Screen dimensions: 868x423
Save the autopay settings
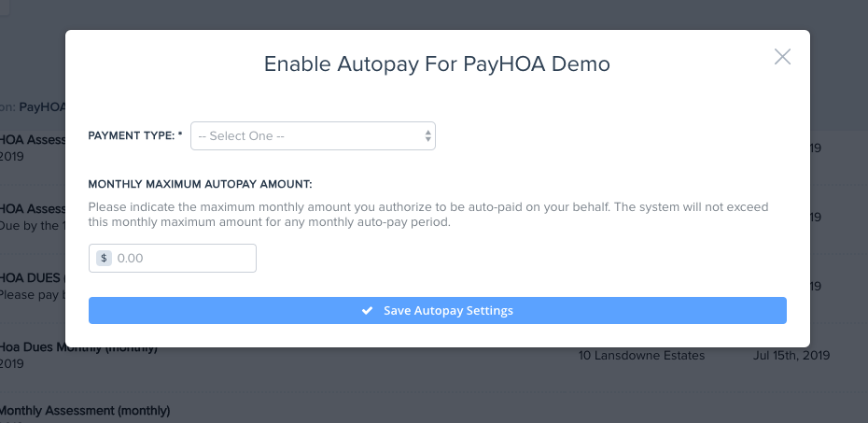pos(437,311)
